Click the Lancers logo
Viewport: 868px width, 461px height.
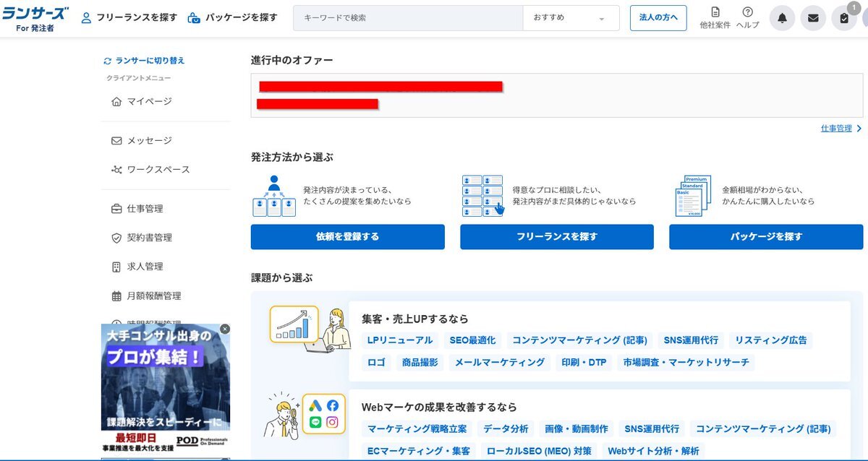(x=35, y=18)
